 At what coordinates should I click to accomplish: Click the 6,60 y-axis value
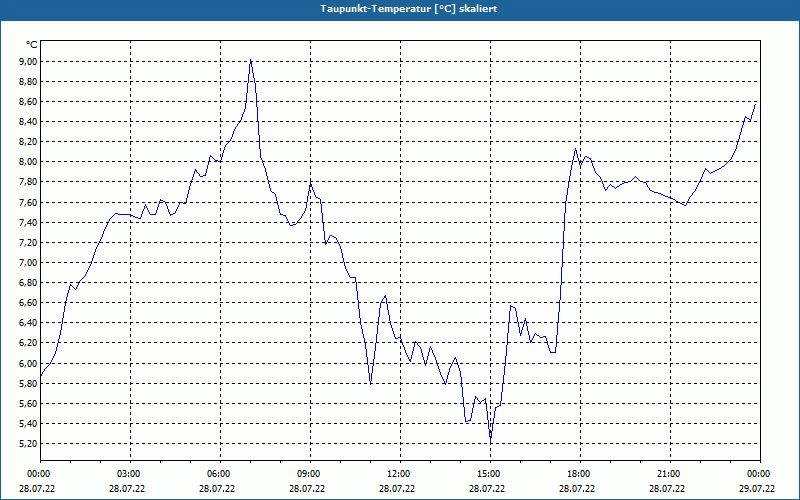coord(30,303)
